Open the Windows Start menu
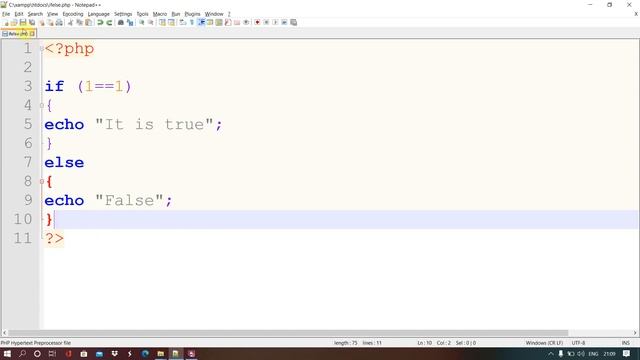Viewport: 640px width, 360px height. (x=7, y=353)
